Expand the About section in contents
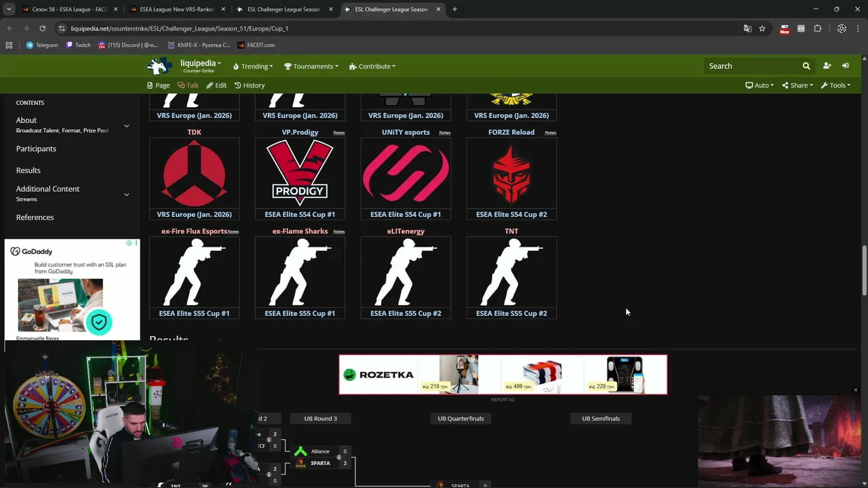The height and width of the screenshot is (488, 868). pos(126,125)
